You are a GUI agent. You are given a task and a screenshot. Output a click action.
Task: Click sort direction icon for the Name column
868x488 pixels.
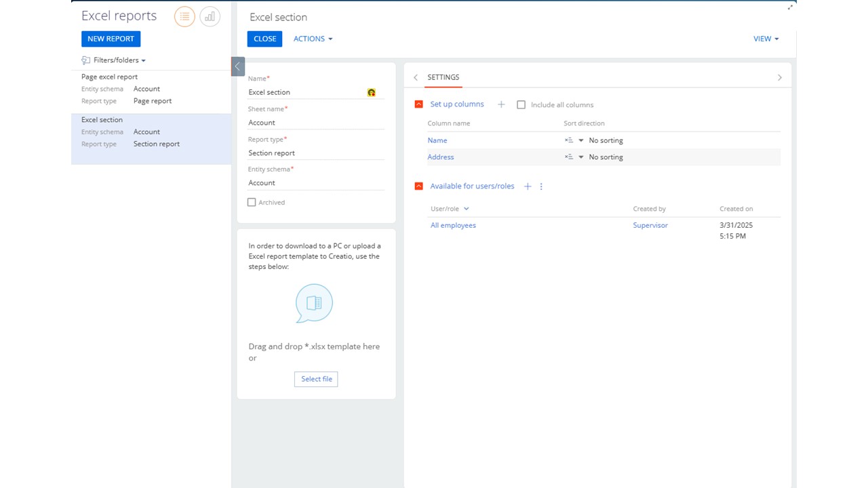[x=570, y=140]
